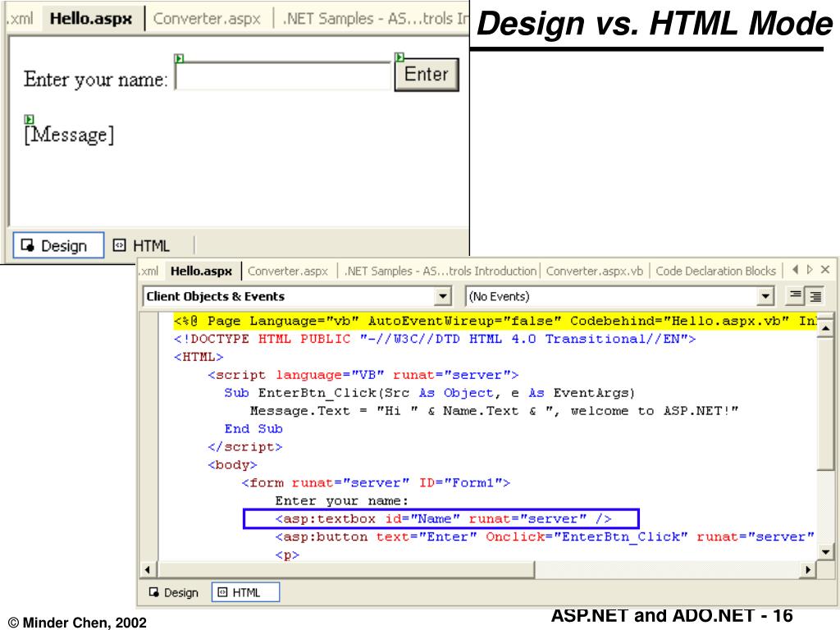Screen dimensions: 840x630
Task: Select Hello.aspx tab in the HTML-mode window
Action: [x=202, y=271]
